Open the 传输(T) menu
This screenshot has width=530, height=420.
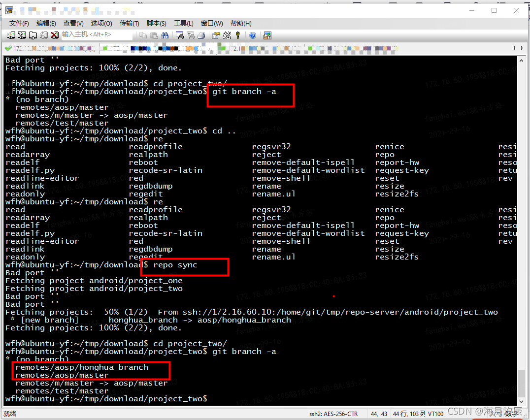click(x=129, y=23)
